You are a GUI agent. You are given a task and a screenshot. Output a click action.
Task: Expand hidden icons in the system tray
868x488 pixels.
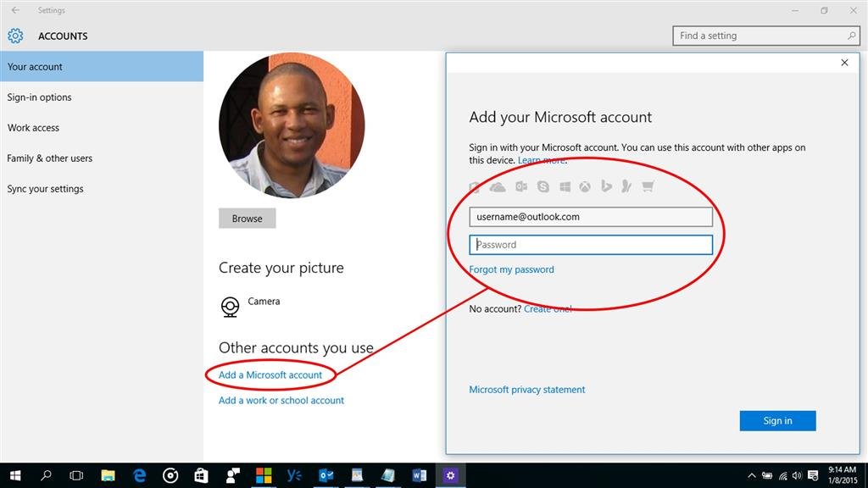pos(751,475)
